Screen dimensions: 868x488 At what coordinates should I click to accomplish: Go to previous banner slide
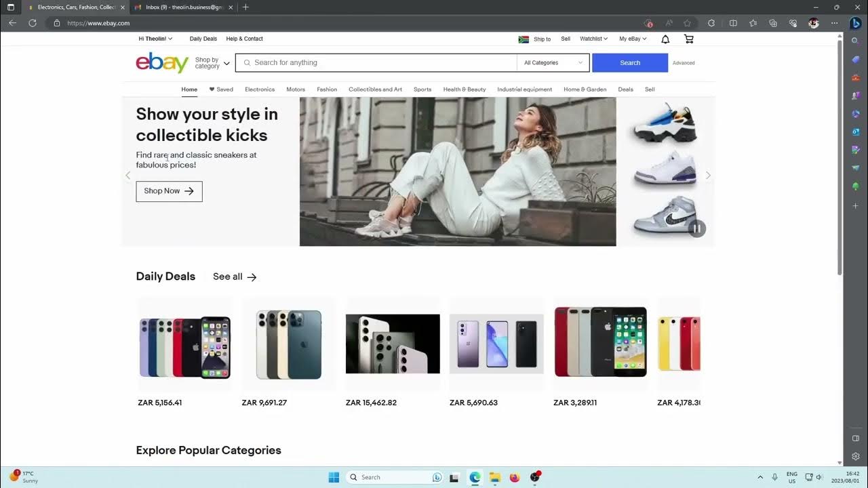127,176
